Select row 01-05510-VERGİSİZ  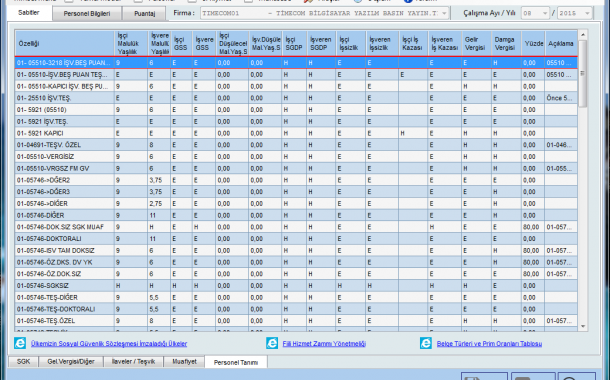coord(296,157)
